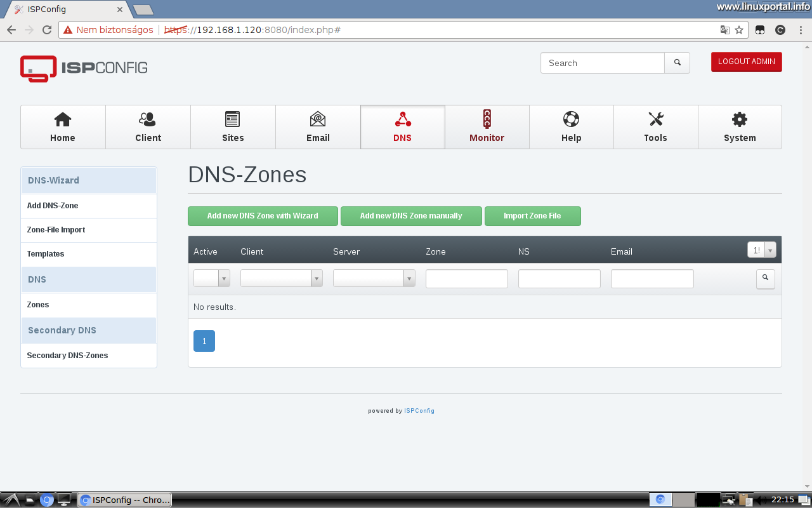Open the Tools module

tap(656, 127)
